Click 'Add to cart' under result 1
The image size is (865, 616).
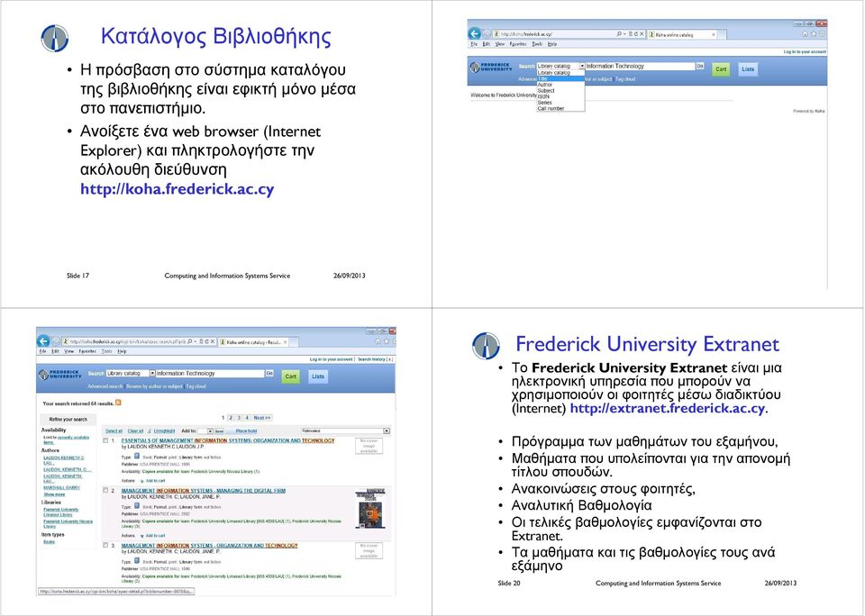coord(155,481)
